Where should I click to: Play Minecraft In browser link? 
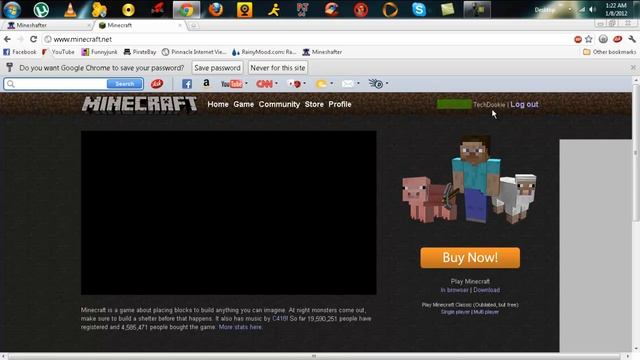(x=454, y=290)
